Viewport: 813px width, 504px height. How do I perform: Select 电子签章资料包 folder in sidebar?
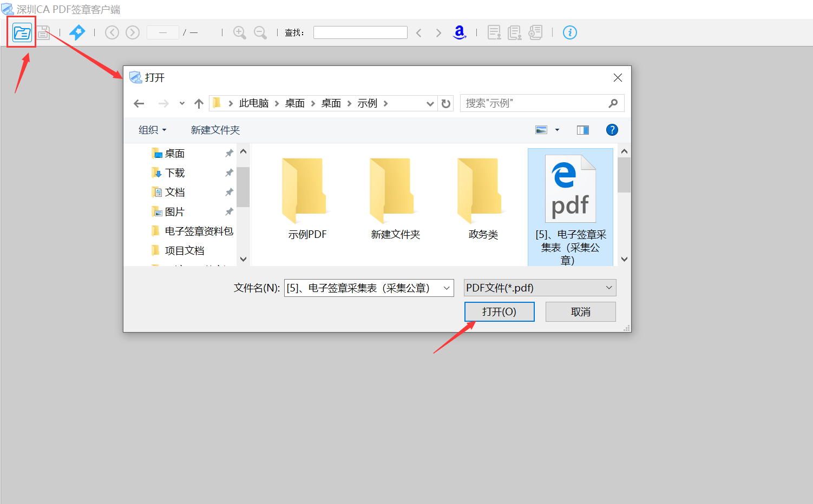(x=199, y=231)
